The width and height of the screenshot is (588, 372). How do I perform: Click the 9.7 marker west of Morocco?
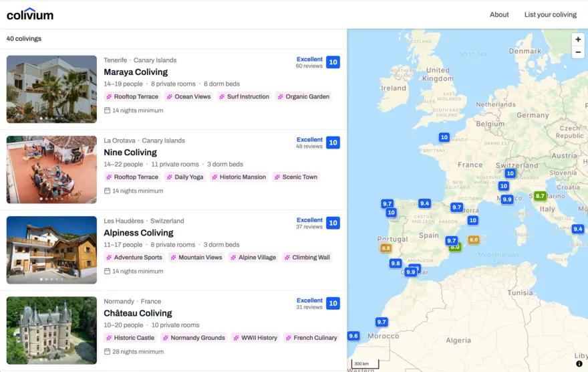tap(382, 322)
